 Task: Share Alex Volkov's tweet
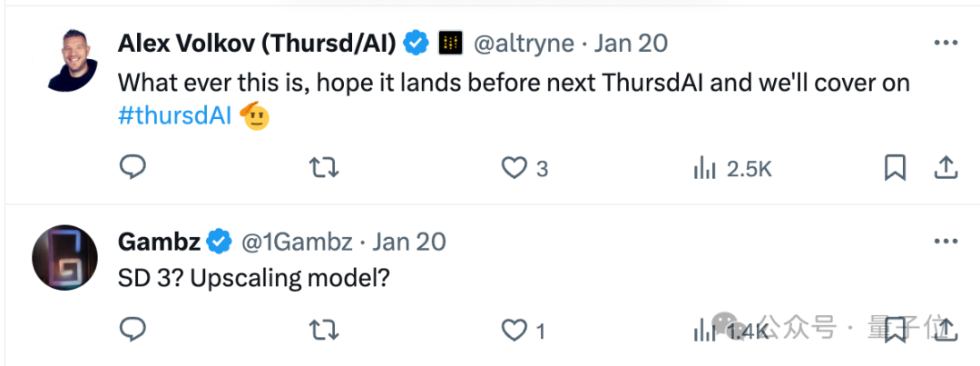(946, 167)
